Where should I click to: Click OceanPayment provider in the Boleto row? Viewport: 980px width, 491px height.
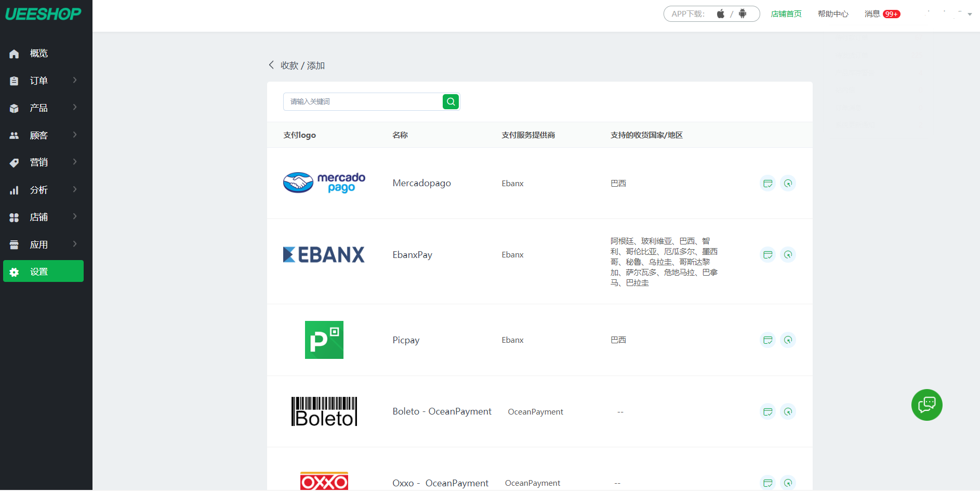click(535, 412)
